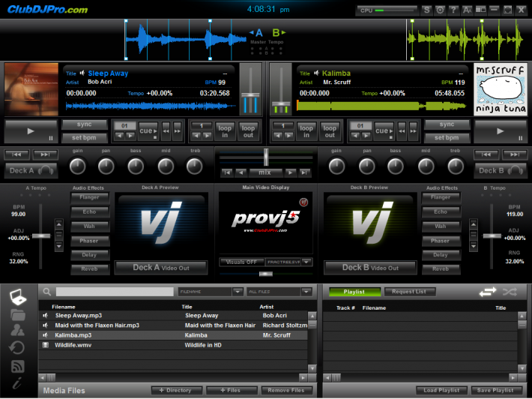Skip to previous track on Deck B

486,154
